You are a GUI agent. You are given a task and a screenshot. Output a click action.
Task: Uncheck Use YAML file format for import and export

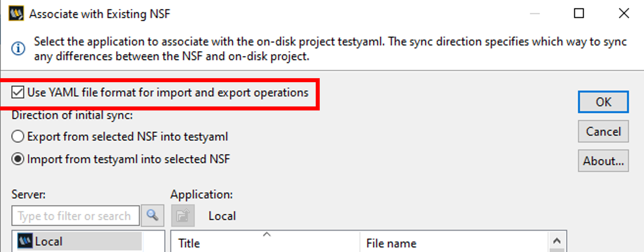pyautogui.click(x=17, y=92)
